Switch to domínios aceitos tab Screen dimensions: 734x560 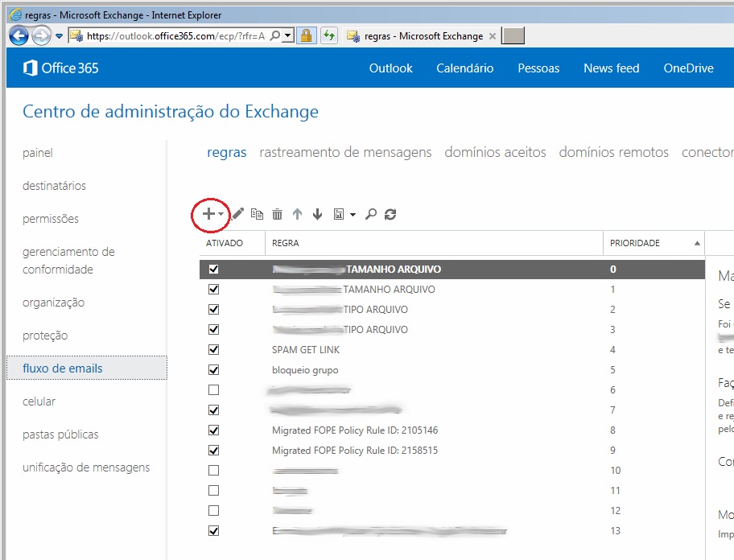[495, 153]
